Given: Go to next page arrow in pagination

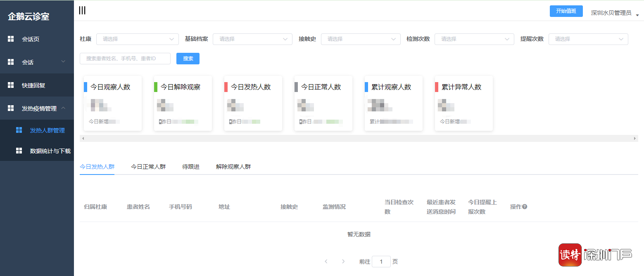Looking at the screenshot, I should [x=343, y=262].
